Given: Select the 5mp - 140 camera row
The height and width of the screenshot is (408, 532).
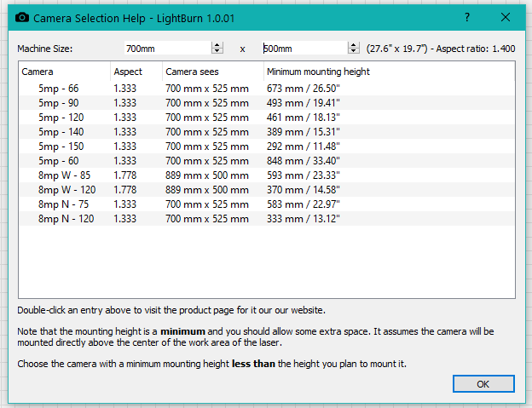Looking at the screenshot, I should (267, 132).
